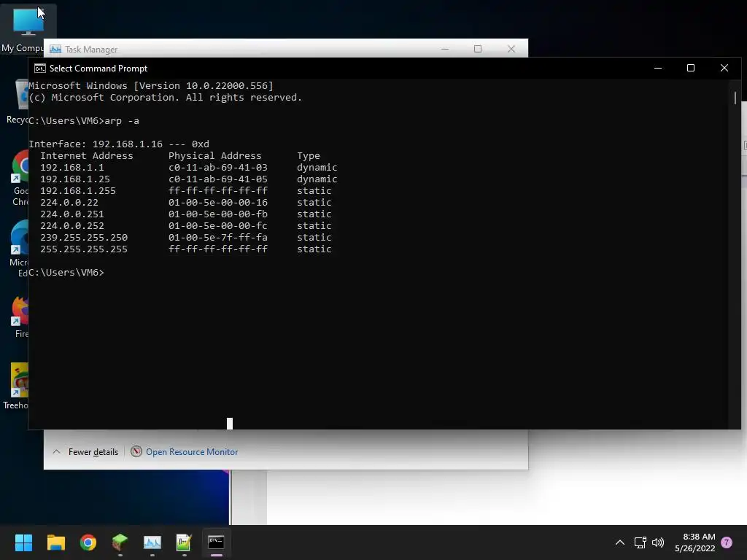The width and height of the screenshot is (747, 560).
Task: Open the clock showing 8:38 AM
Action: [695, 542]
